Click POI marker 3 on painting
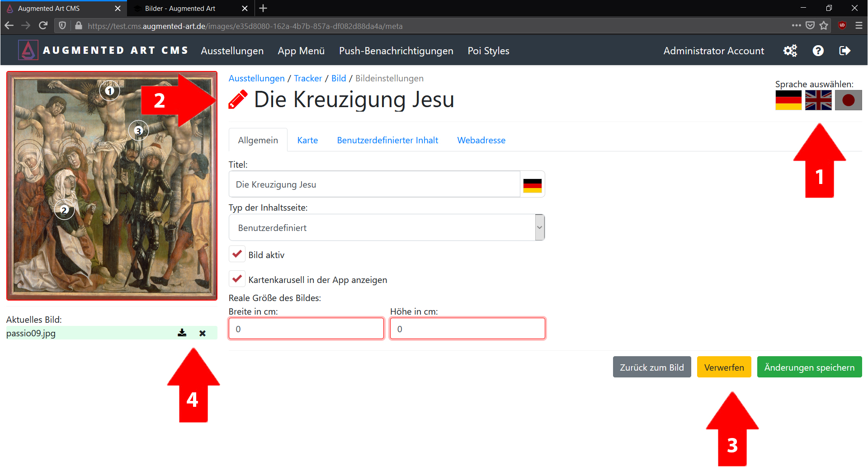868x471 pixels. 138,131
